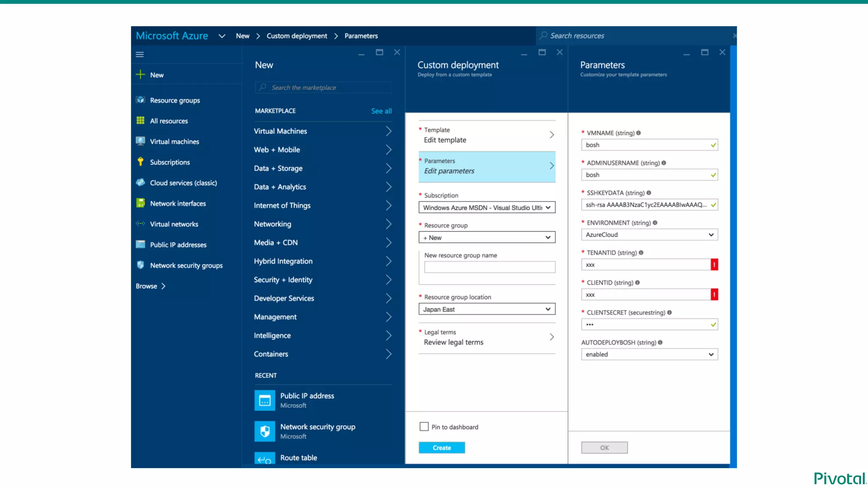Click the Subscriptions key icon

(140, 162)
